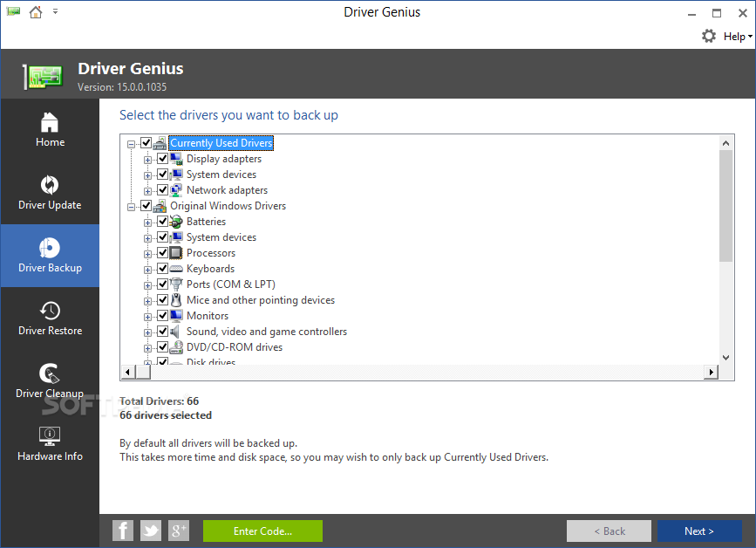Click the horizontal scrollbar thumb
Viewport: 756px width, 548px height.
pyautogui.click(x=143, y=372)
